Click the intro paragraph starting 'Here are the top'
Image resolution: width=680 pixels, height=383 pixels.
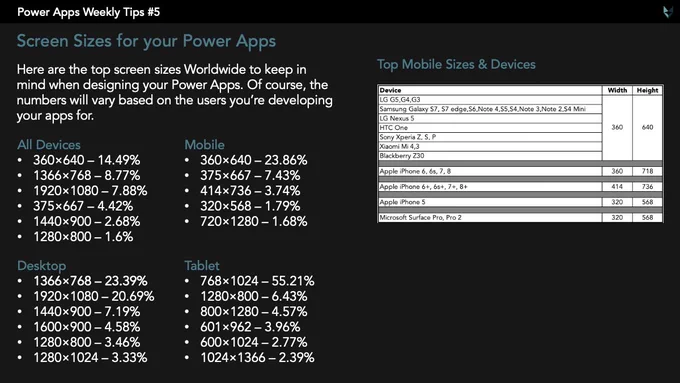pyautogui.click(x=175, y=92)
